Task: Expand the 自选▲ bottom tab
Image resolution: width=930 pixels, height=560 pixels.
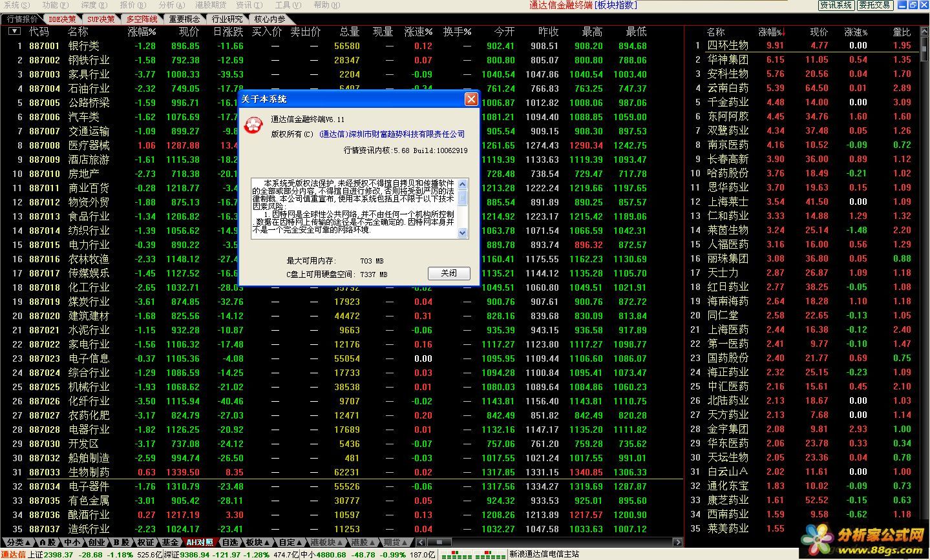Action: pos(231,543)
